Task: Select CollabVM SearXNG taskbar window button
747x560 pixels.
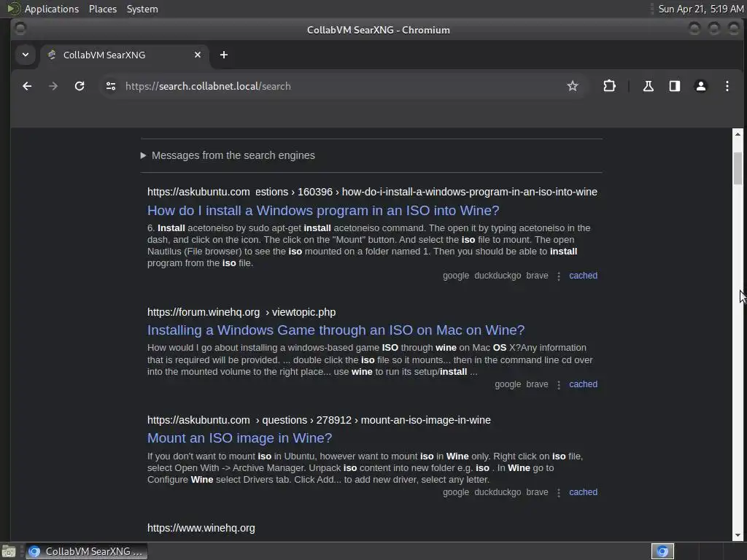Action: pyautogui.click(x=86, y=551)
